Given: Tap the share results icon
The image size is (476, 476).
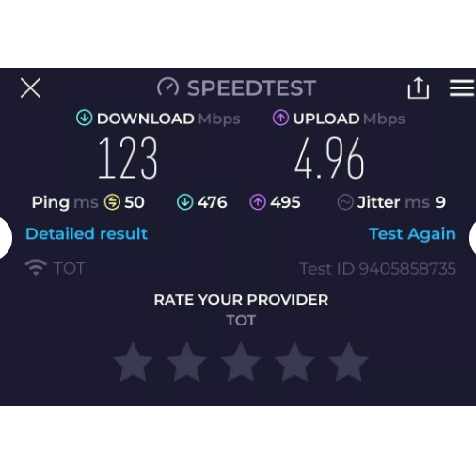Looking at the screenshot, I should point(419,87).
